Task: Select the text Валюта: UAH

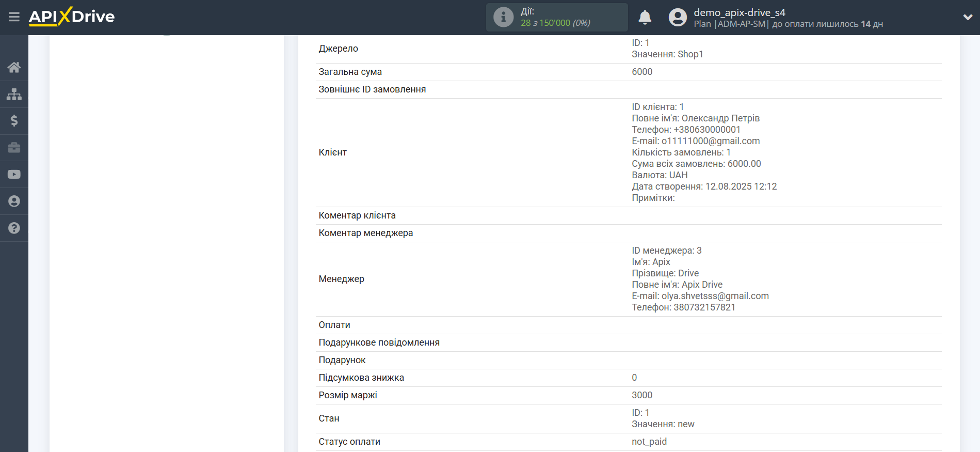Action: 660,175
